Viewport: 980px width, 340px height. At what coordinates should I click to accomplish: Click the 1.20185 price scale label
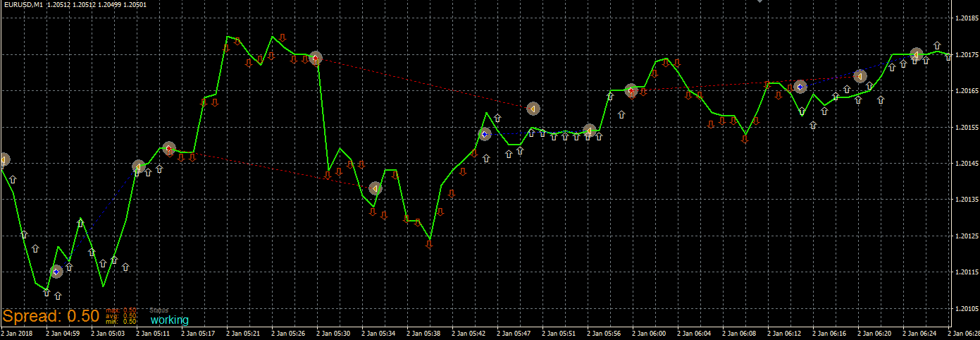click(x=966, y=18)
